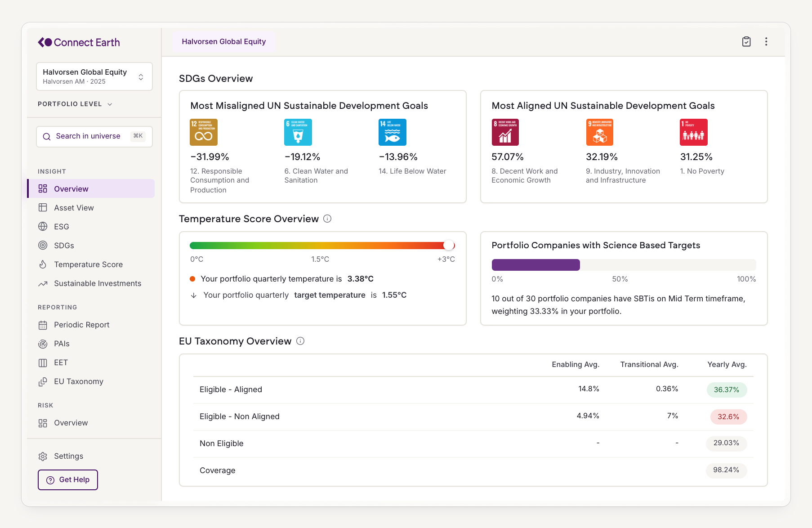This screenshot has height=528, width=812.
Task: Click the 1.55°C target temperature value
Action: click(x=394, y=295)
